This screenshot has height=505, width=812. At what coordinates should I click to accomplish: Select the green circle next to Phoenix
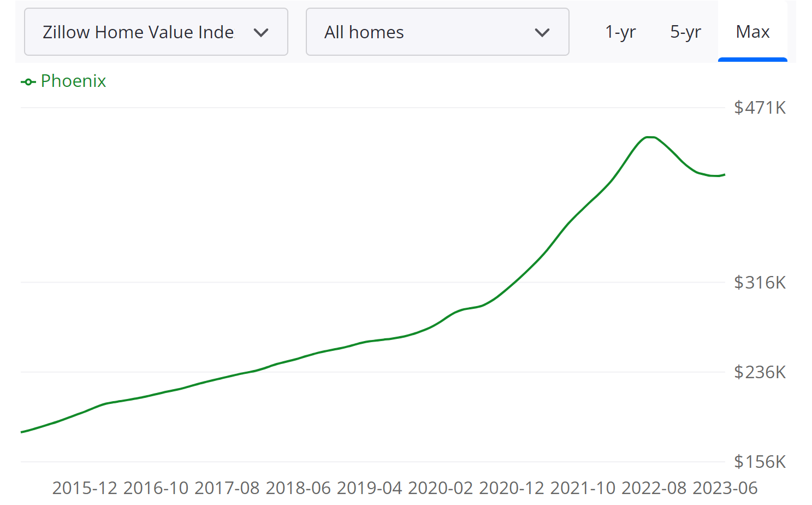click(28, 81)
